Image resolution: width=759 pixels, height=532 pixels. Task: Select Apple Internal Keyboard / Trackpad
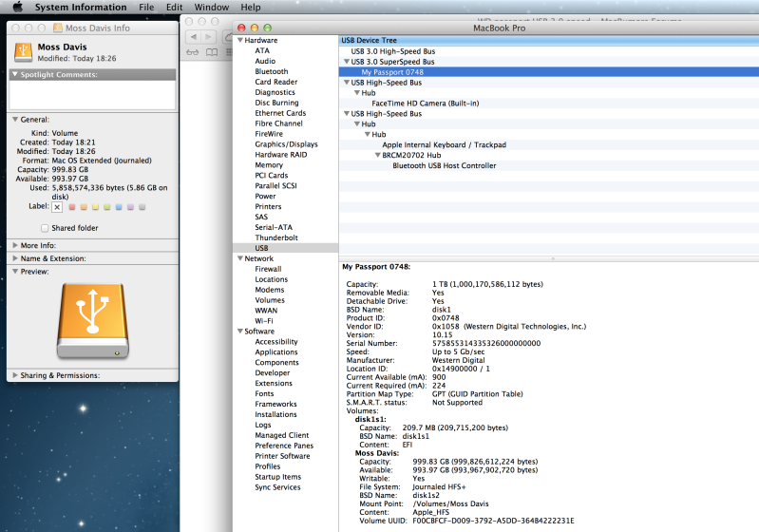click(x=445, y=144)
